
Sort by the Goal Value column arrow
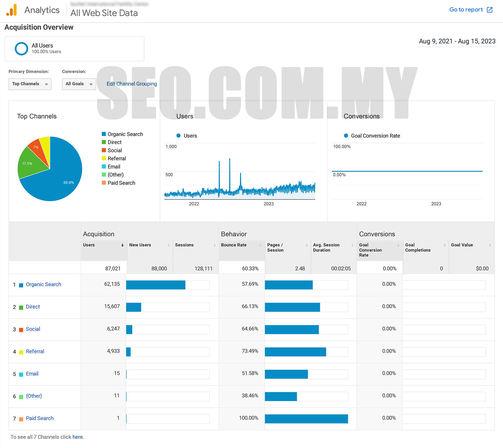(x=490, y=245)
